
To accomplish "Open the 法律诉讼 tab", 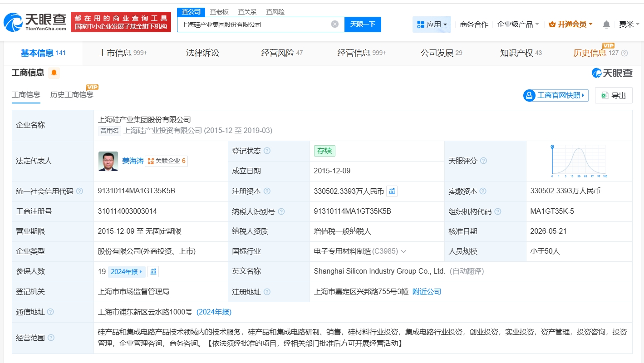I will click(202, 53).
